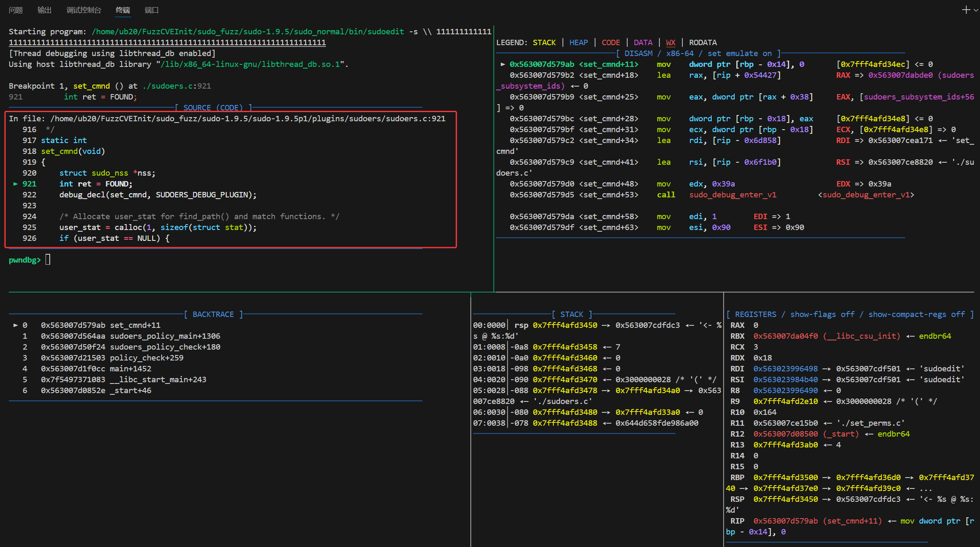Click the plus icon for new terminal

click(966, 10)
